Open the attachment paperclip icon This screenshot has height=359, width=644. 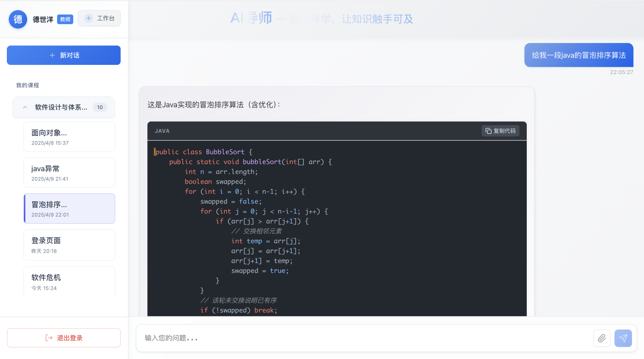coord(602,338)
